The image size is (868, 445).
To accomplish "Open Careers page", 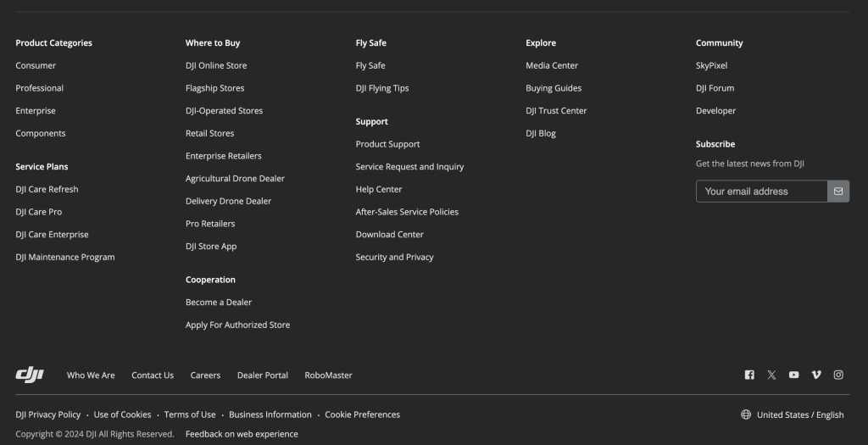I will click(205, 375).
